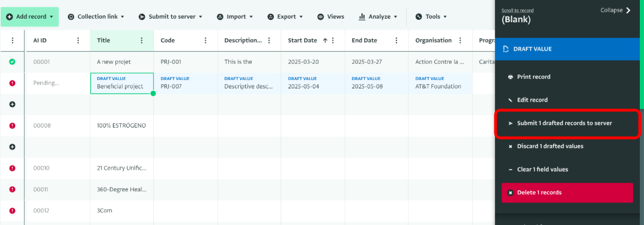This screenshot has height=225, width=644.
Task: Open the Title column three-dot menu
Action: pyautogui.click(x=142, y=40)
